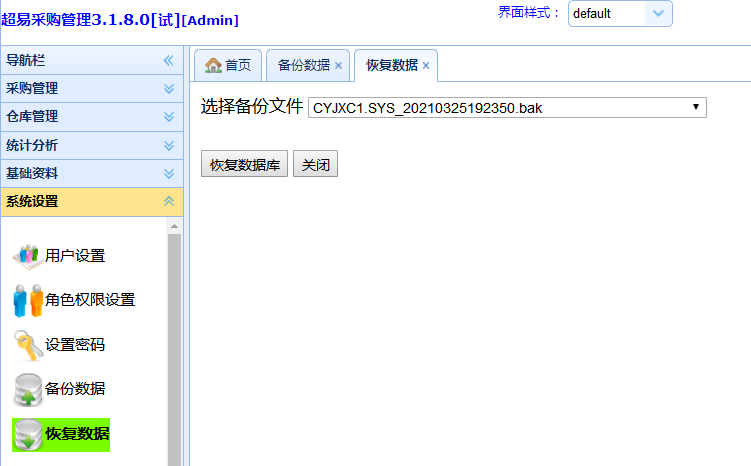This screenshot has width=751, height=466.
Task: Expand the 采购管理 section
Action: click(168, 88)
